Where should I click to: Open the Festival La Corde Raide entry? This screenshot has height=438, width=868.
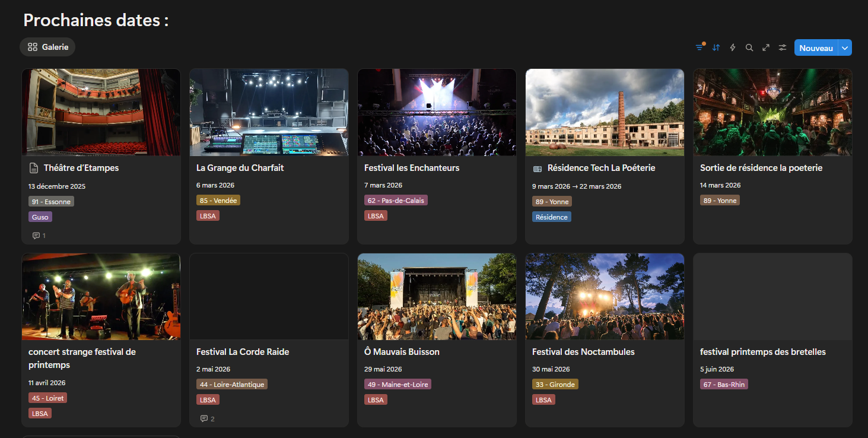[x=243, y=351]
